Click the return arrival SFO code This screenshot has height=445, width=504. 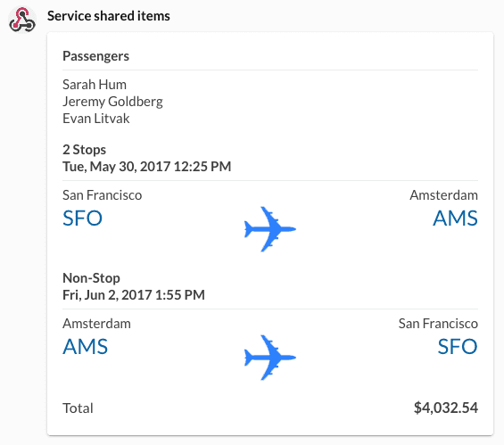pos(458,347)
